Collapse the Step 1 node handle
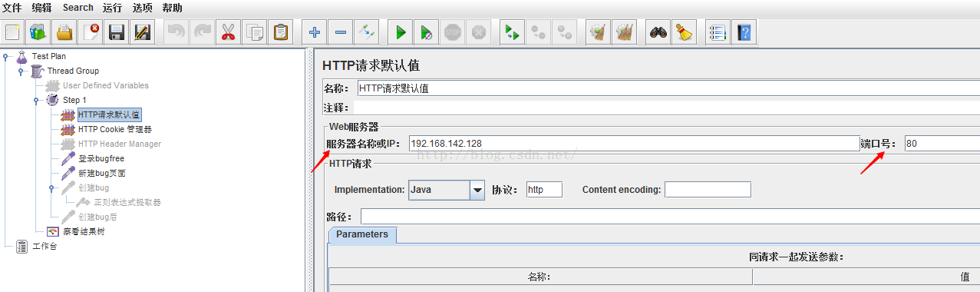Image resolution: width=980 pixels, height=292 pixels. pos(36,100)
